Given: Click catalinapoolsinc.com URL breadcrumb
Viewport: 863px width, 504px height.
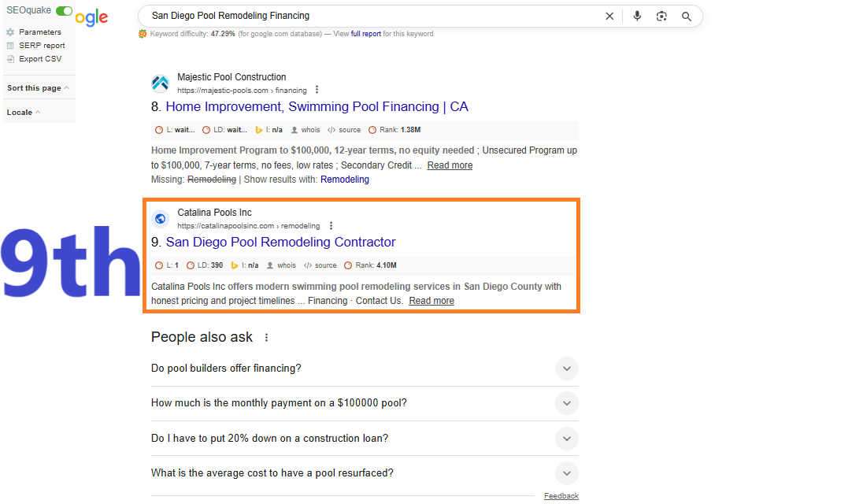Looking at the screenshot, I should (x=248, y=225).
